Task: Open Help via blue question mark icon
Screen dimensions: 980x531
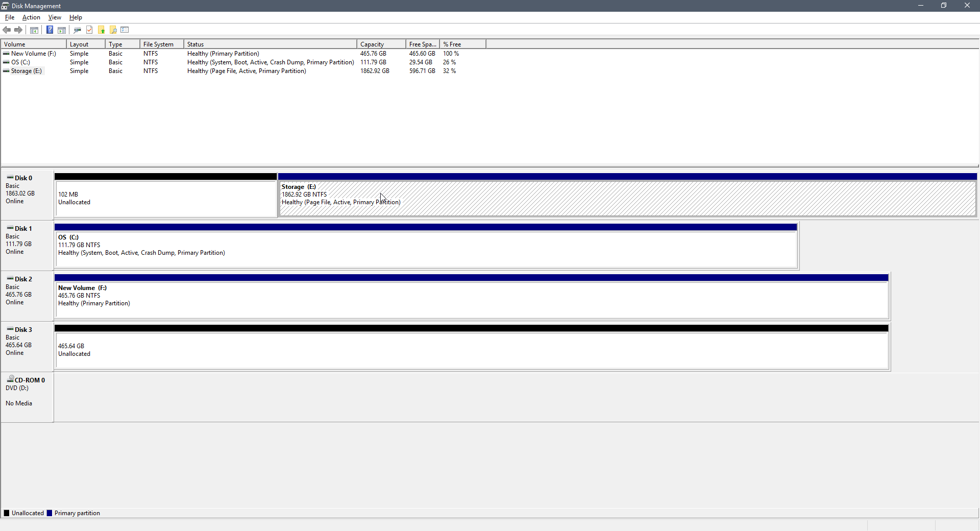Action: click(x=50, y=30)
